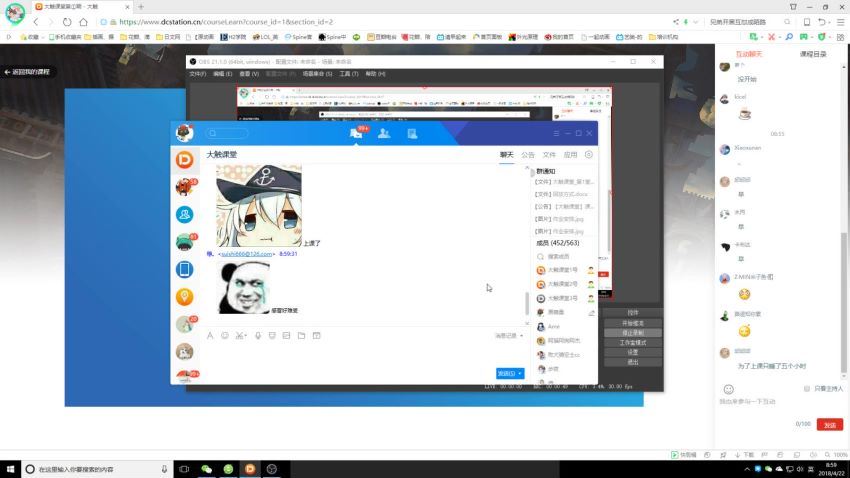Click the web chat panel vertical scrollbar
This screenshot has height=478, width=850.
[843, 302]
